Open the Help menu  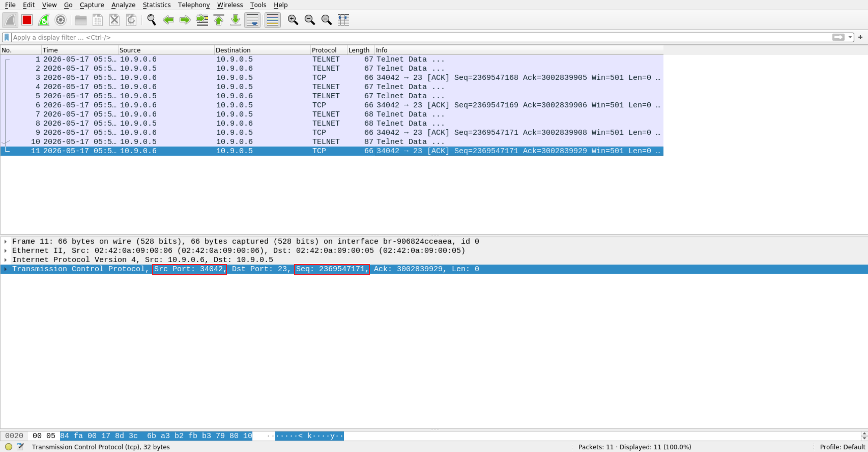pyautogui.click(x=280, y=5)
